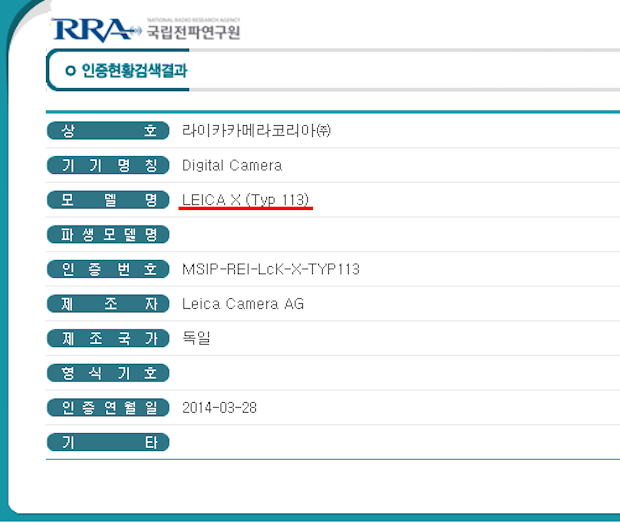The width and height of the screenshot is (620, 523).
Task: Click the Digital Camera device name value
Action: click(x=232, y=165)
